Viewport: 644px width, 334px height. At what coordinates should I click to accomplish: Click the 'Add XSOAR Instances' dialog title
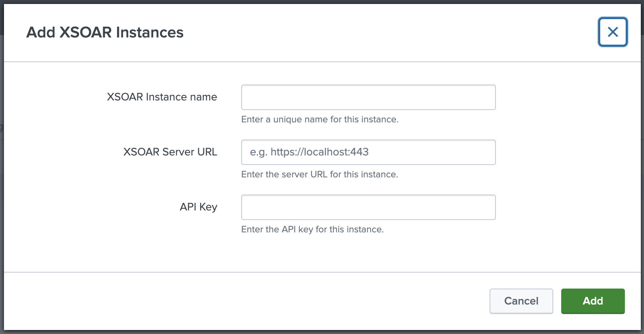(x=105, y=32)
